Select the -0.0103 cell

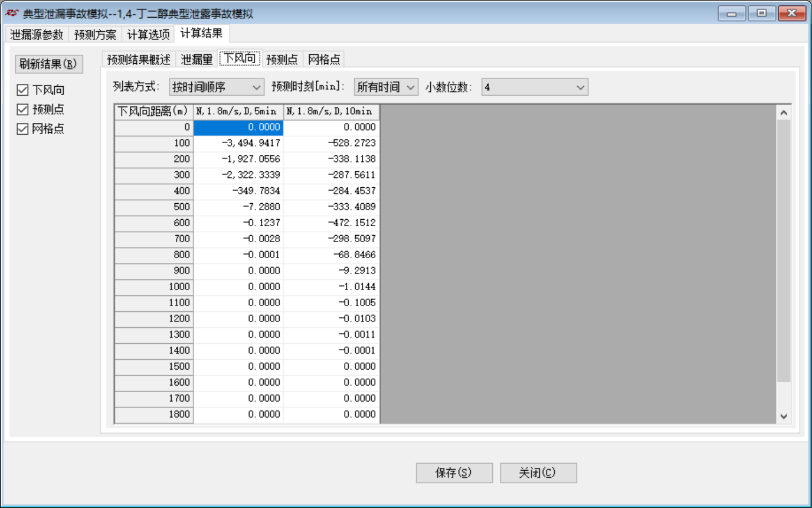331,319
